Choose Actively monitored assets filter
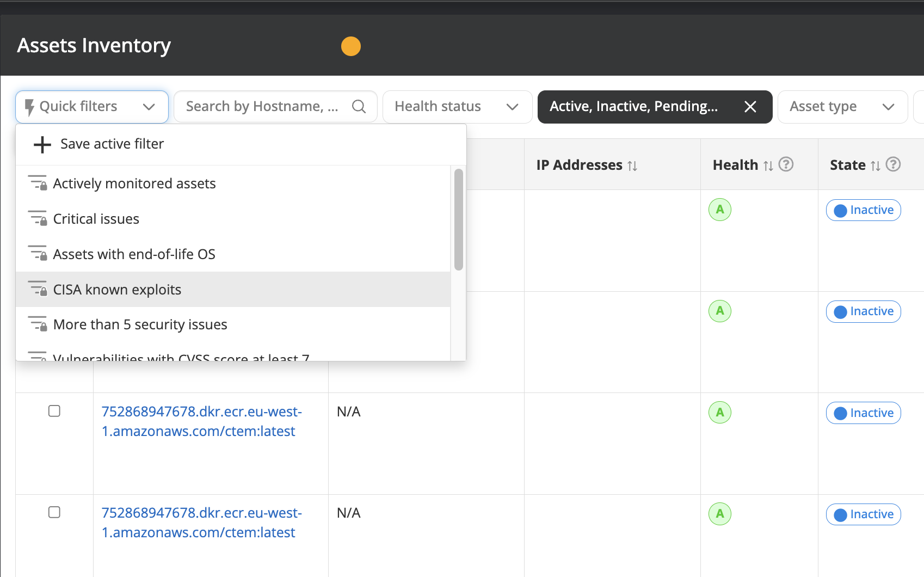 134,184
